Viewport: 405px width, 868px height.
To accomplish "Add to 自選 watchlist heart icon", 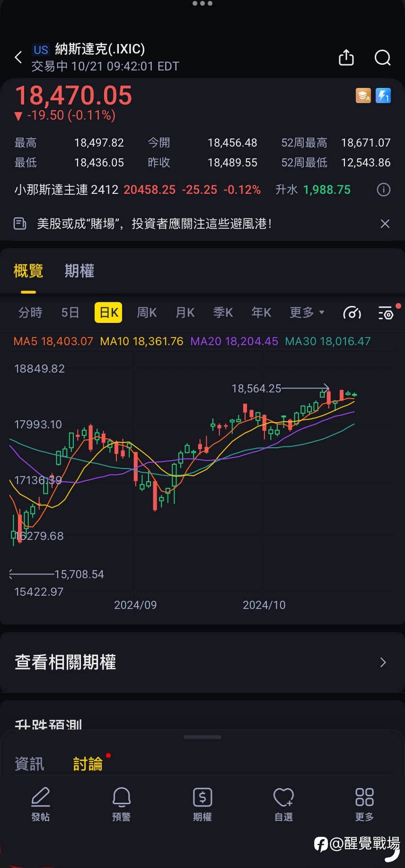I will coord(283,804).
